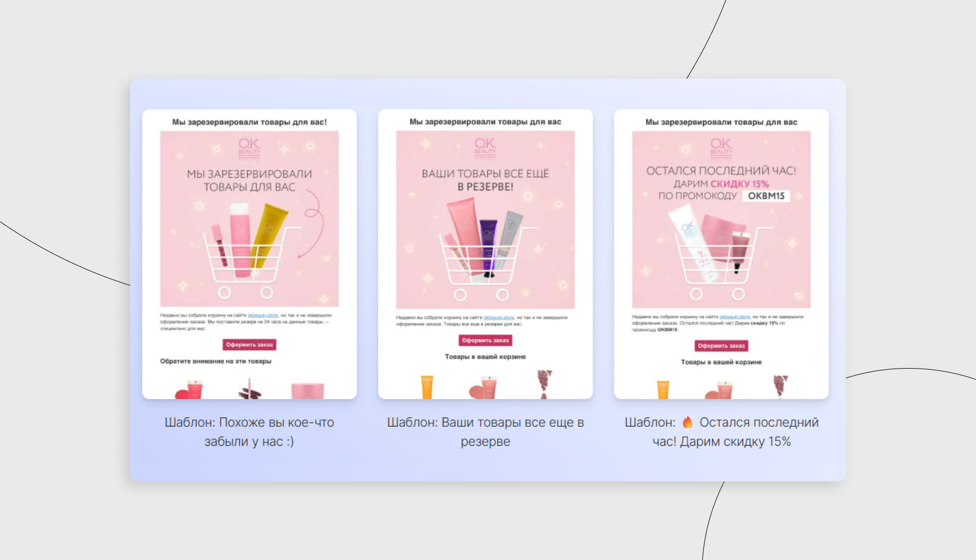This screenshot has height=560, width=976.
Task: Follow the okbeauty.store link in middle template
Action: pos(499,318)
